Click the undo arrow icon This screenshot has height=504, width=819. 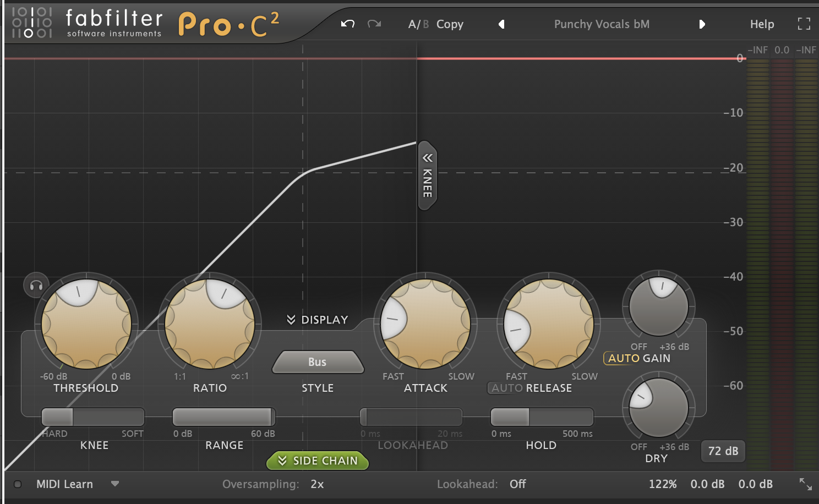(347, 24)
